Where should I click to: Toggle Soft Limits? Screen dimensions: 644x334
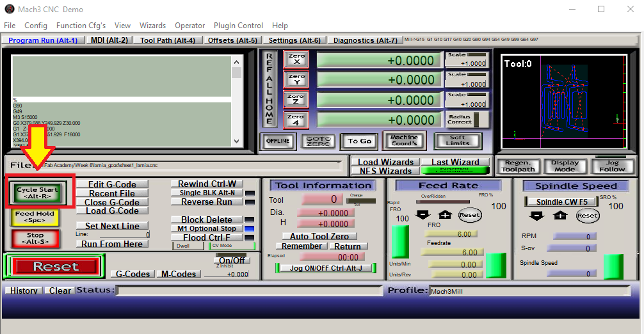point(457,140)
